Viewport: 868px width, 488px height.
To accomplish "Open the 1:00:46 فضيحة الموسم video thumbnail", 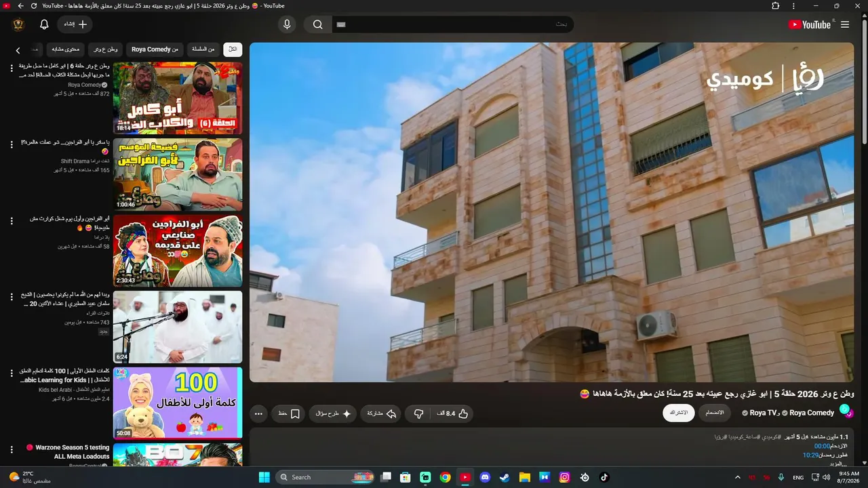I will [178, 175].
